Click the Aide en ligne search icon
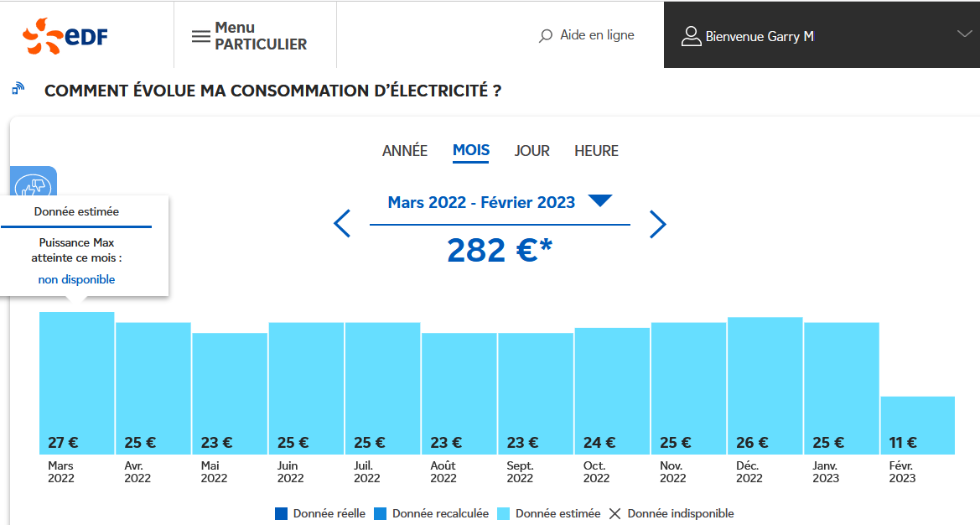The width and height of the screenshot is (980, 525). coord(546,36)
